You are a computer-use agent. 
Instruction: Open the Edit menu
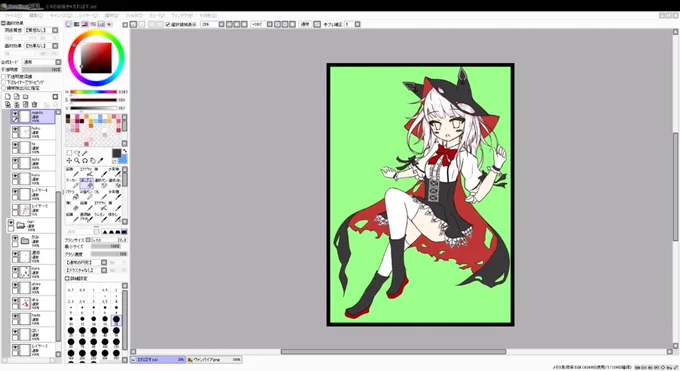click(36, 16)
